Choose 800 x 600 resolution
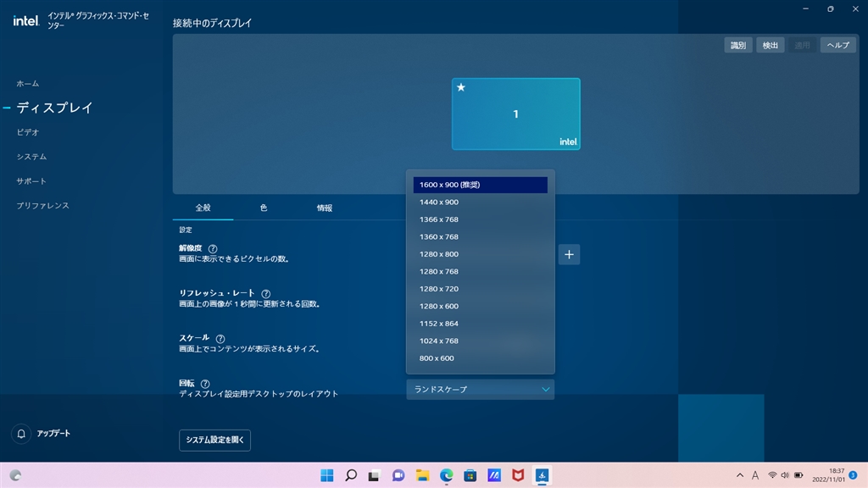Viewport: 868px width, 488px height. 481,358
